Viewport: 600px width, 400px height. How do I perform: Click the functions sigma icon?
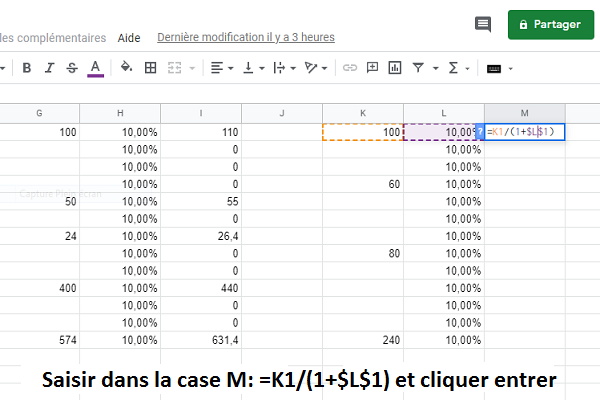[x=453, y=68]
